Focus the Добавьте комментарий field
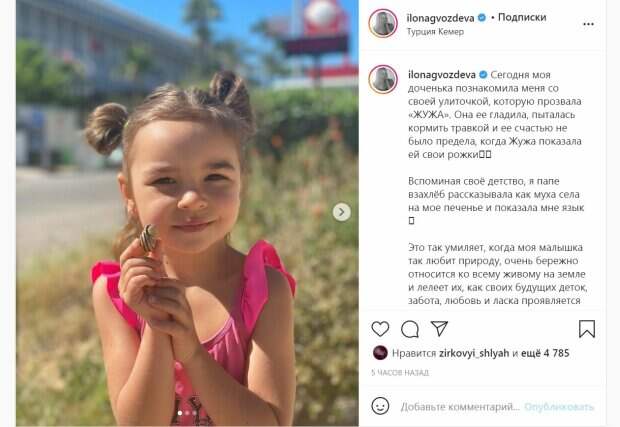Viewport: 620px width, 427px height. click(x=460, y=406)
